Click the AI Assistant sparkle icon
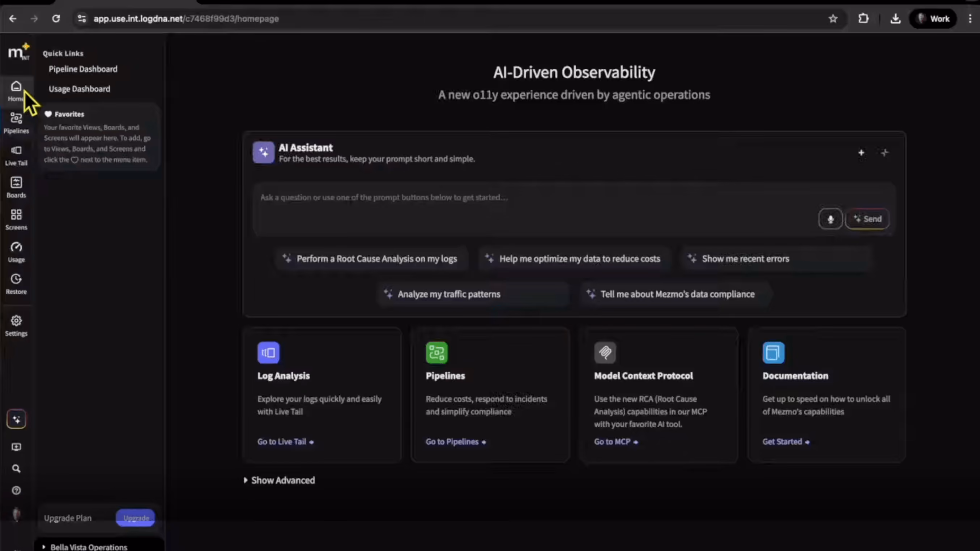Viewport: 980px width, 551px height. click(x=263, y=153)
